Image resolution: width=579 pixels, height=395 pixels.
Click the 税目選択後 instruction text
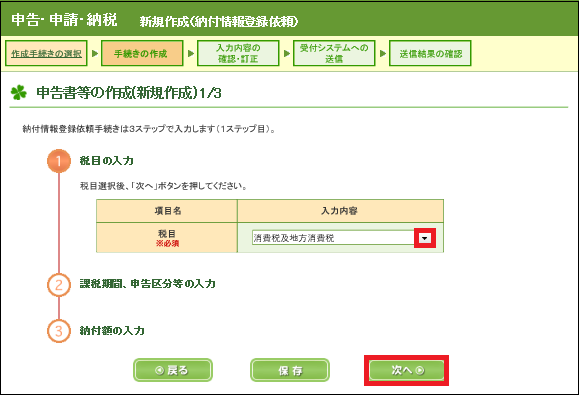pos(163,186)
